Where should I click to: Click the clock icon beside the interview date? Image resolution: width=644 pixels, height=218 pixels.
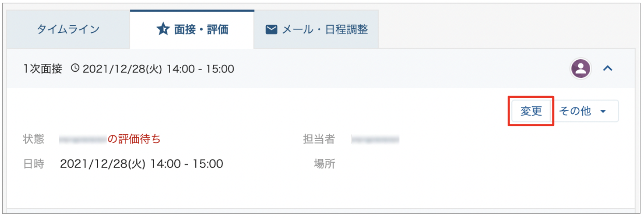[75, 68]
